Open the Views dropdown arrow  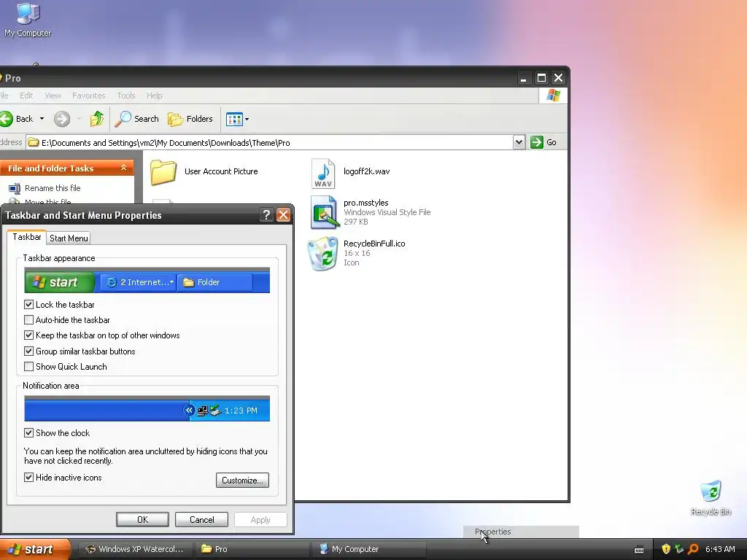pyautogui.click(x=247, y=119)
